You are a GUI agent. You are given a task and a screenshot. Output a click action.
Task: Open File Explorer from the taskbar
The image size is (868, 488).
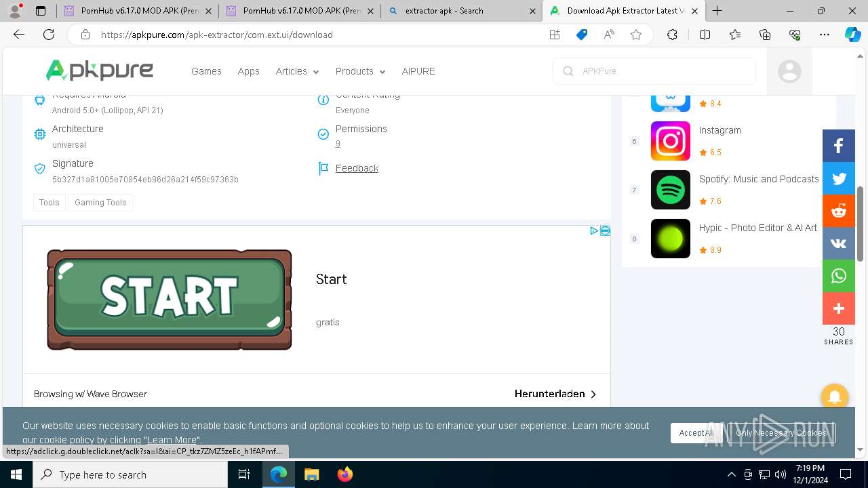(x=311, y=474)
